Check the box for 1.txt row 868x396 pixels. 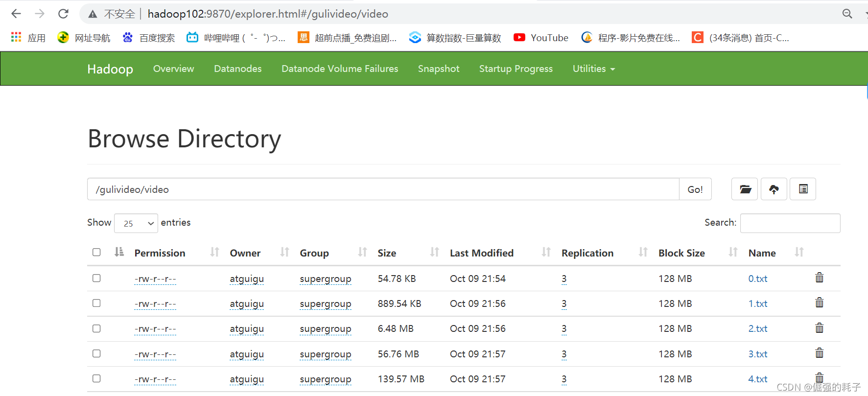click(x=96, y=303)
